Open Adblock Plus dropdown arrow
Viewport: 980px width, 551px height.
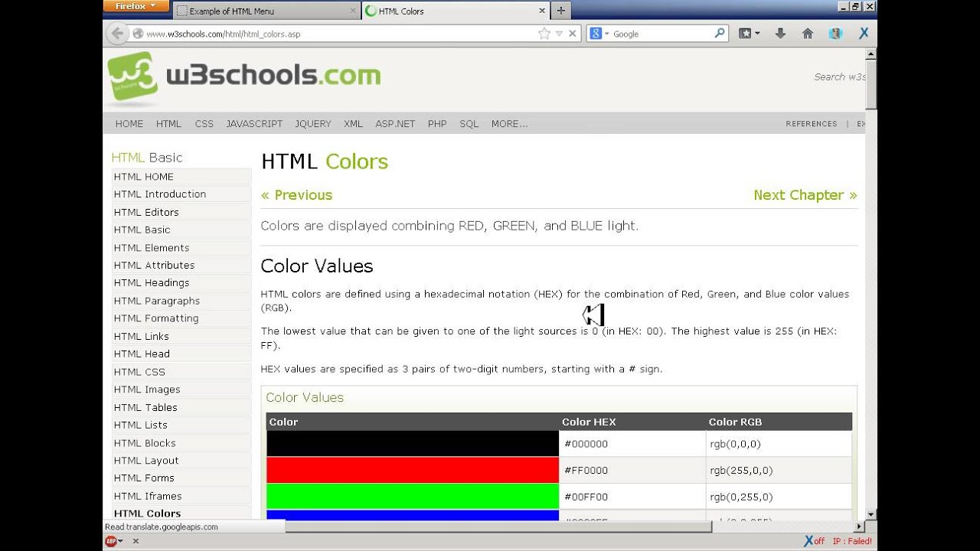tap(120, 541)
